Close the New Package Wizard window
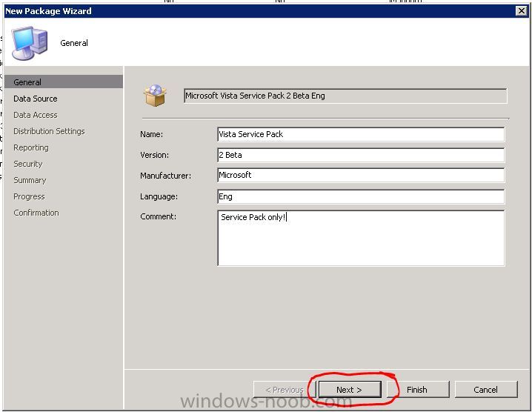This screenshot has height=412, width=532. pyautogui.click(x=521, y=11)
